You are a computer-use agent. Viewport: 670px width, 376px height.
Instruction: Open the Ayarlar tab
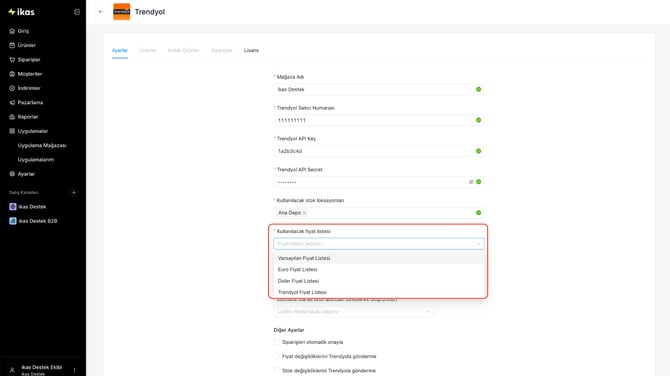[x=120, y=50]
